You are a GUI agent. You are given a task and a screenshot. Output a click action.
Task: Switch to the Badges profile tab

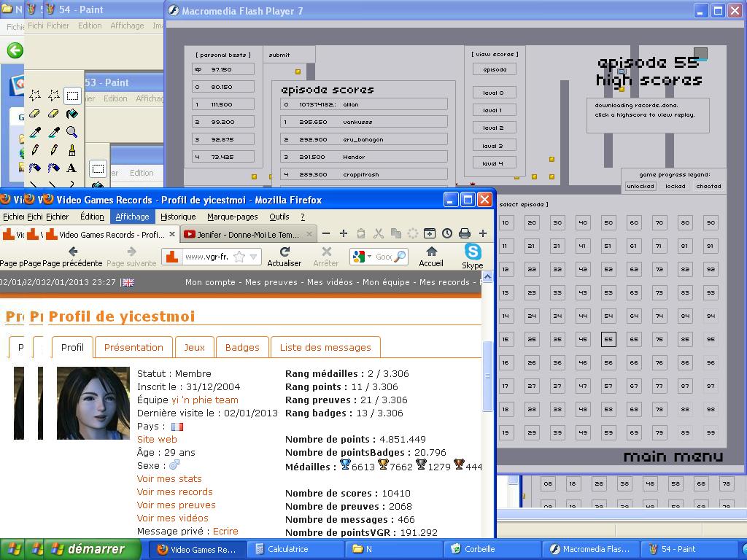[242, 347]
